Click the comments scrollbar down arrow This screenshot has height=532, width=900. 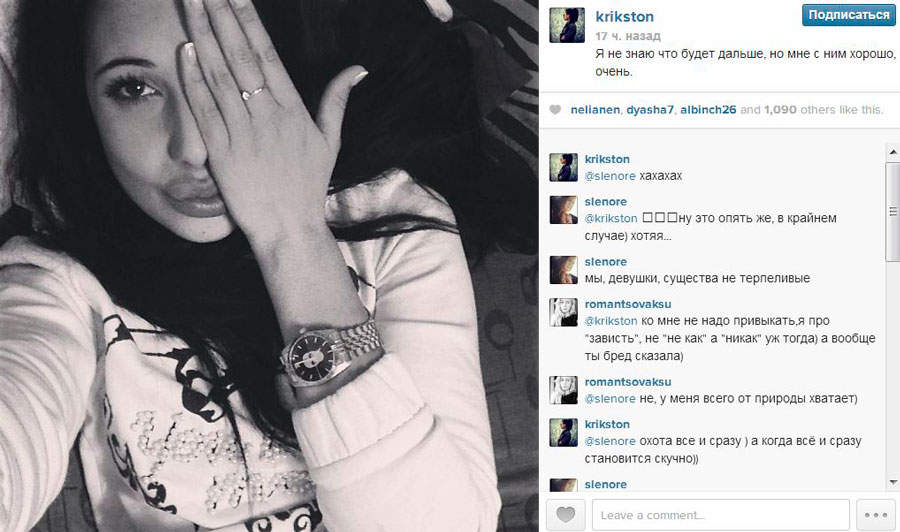[893, 481]
